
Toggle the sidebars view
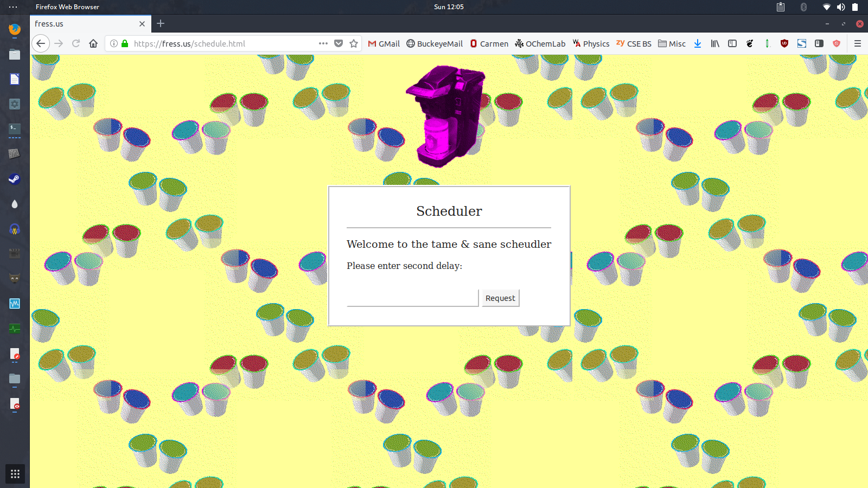[732, 43]
